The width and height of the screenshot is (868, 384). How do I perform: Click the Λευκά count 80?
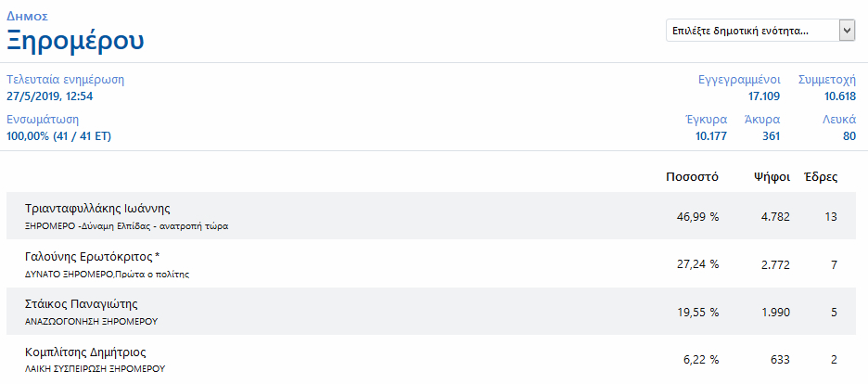click(x=849, y=136)
